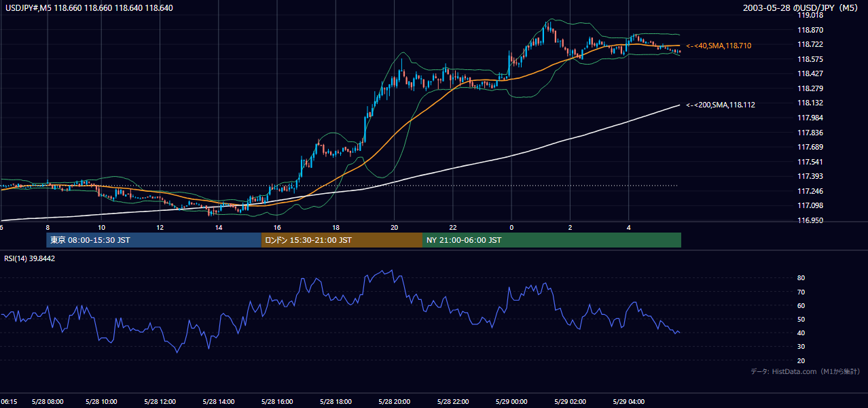Click price axis value 117.689
The height and width of the screenshot is (408, 868).
(810, 147)
